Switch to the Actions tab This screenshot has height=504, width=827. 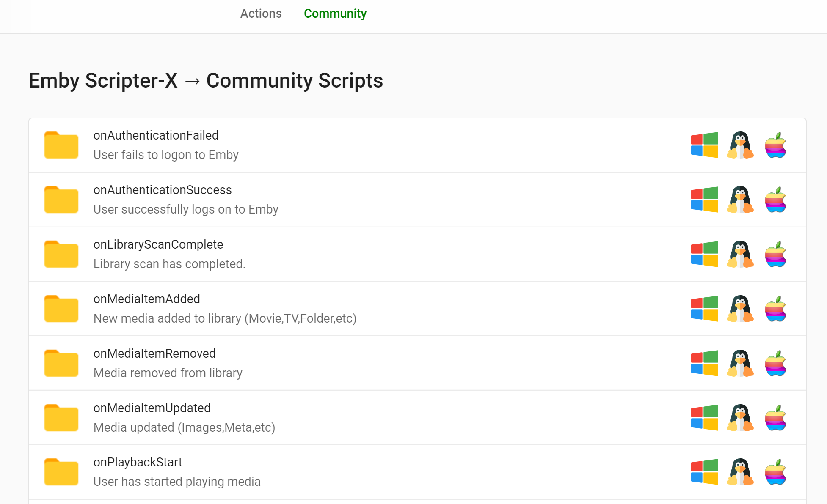(x=261, y=14)
